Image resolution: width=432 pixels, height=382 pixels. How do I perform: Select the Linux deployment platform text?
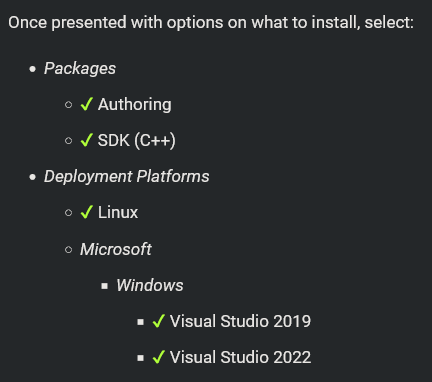point(118,212)
